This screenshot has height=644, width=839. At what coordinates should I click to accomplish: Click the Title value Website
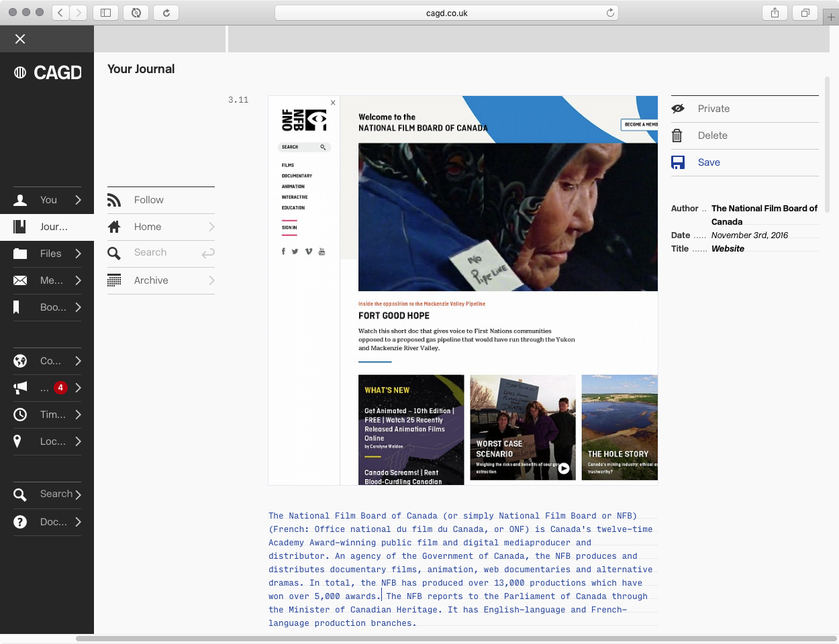pos(728,249)
